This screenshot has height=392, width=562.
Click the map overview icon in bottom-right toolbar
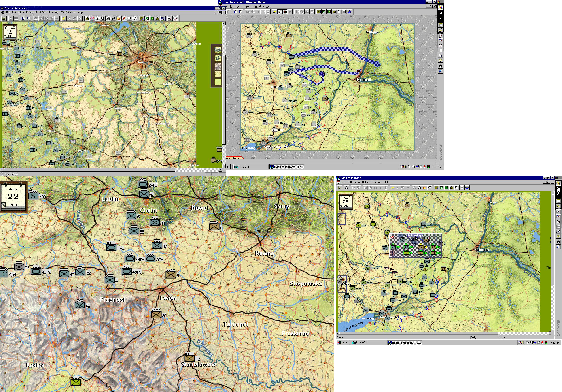coord(436,188)
